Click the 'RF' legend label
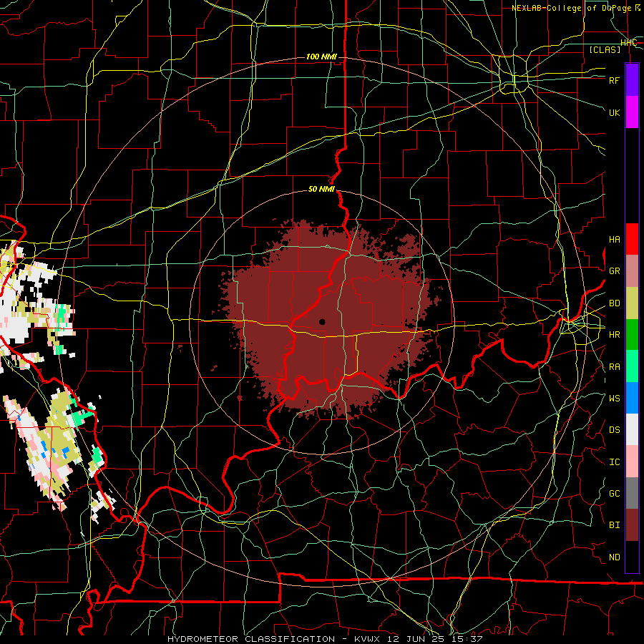 point(615,80)
